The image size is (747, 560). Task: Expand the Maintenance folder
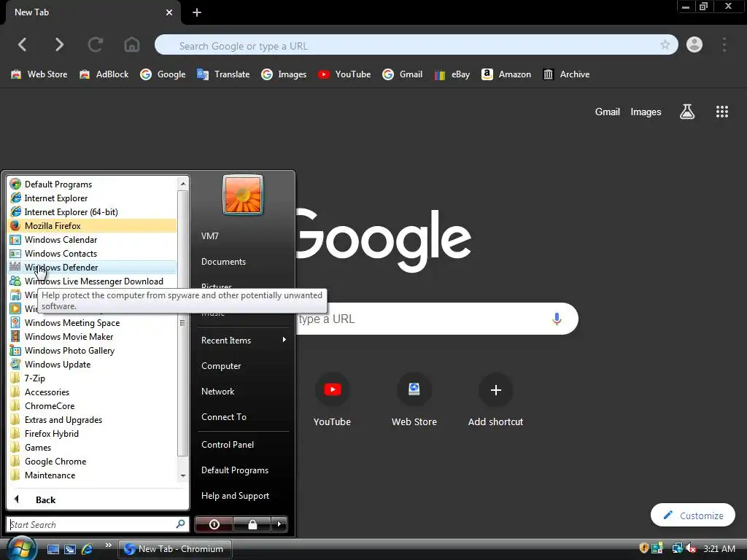tap(93, 475)
